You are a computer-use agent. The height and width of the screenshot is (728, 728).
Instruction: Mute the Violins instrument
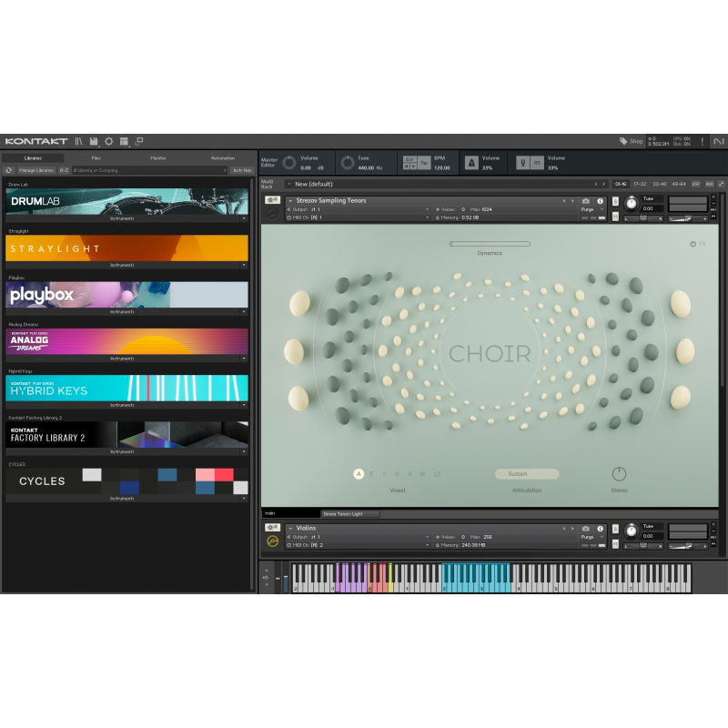coord(615,543)
